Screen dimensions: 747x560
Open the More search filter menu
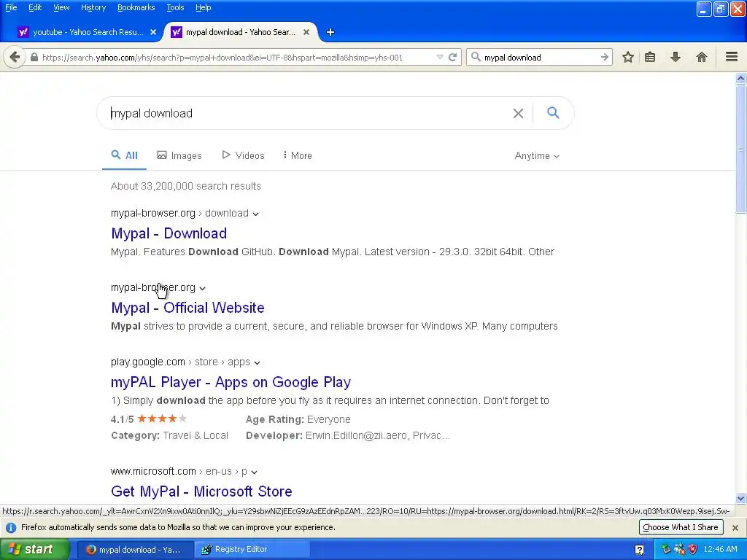[298, 156]
